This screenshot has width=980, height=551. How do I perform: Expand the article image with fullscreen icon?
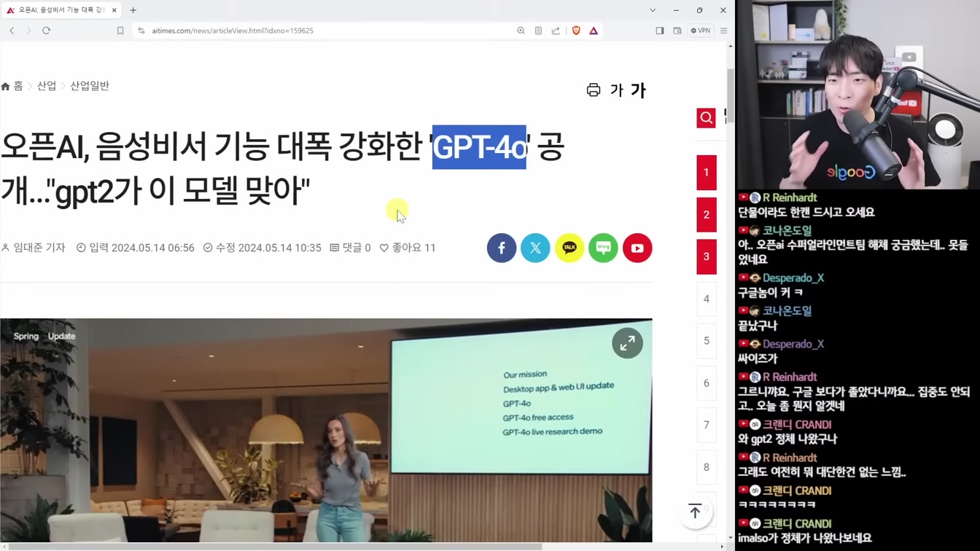tap(627, 343)
